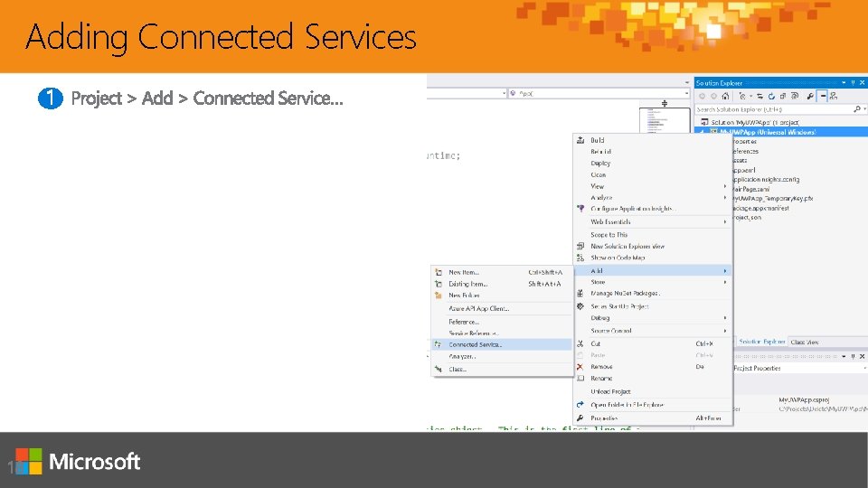Select the Package.appxmanifest file in Solution Explorer
This screenshot has width=868, height=488.
(x=760, y=208)
